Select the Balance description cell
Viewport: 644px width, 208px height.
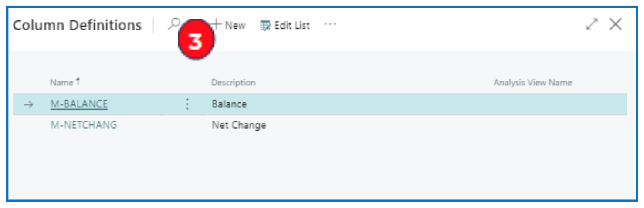tap(229, 104)
